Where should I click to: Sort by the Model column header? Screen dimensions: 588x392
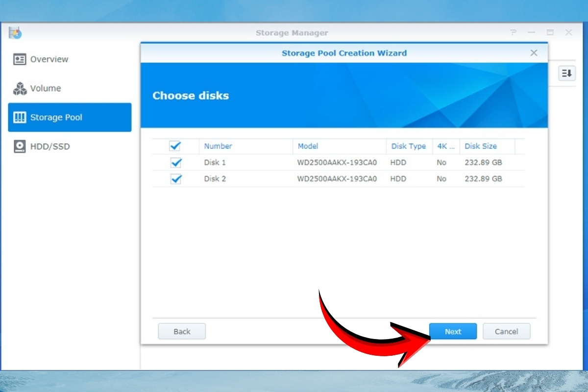[339, 146]
